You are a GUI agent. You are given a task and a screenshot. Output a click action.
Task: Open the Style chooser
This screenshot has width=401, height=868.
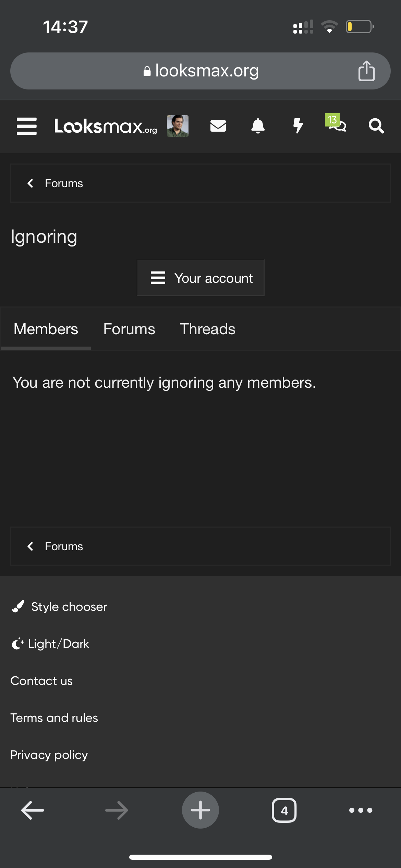59,607
